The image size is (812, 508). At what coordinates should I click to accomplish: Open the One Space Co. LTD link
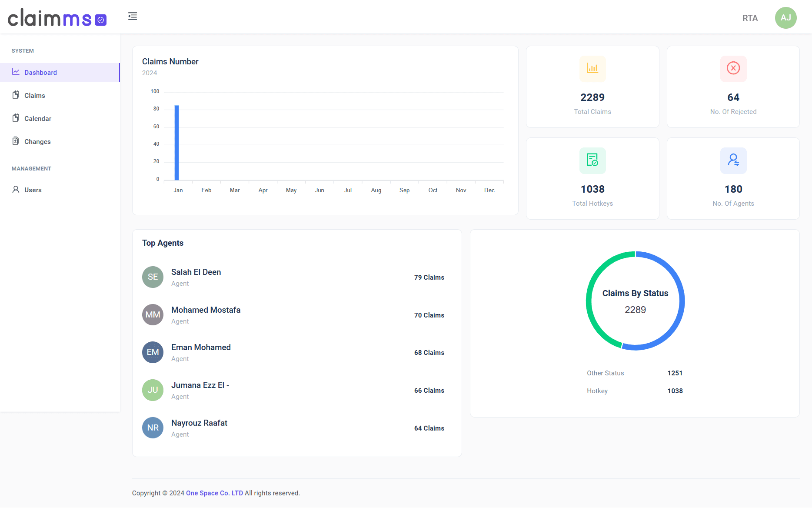point(214,493)
